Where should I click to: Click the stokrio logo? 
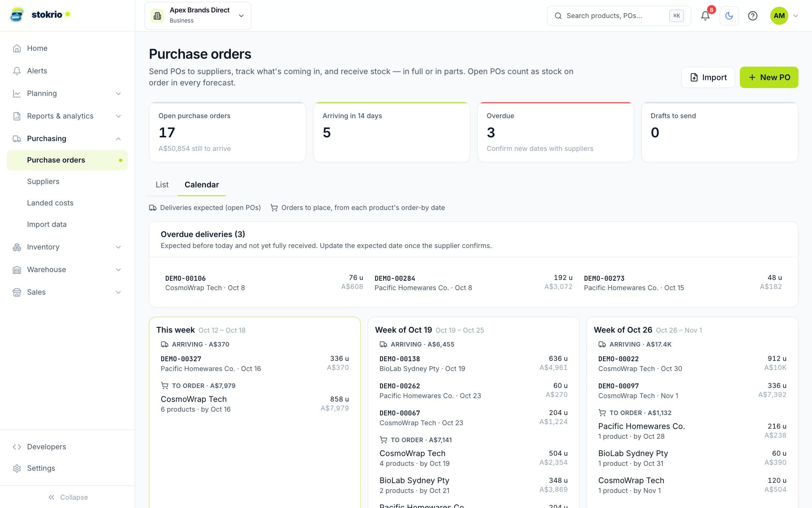37,15
